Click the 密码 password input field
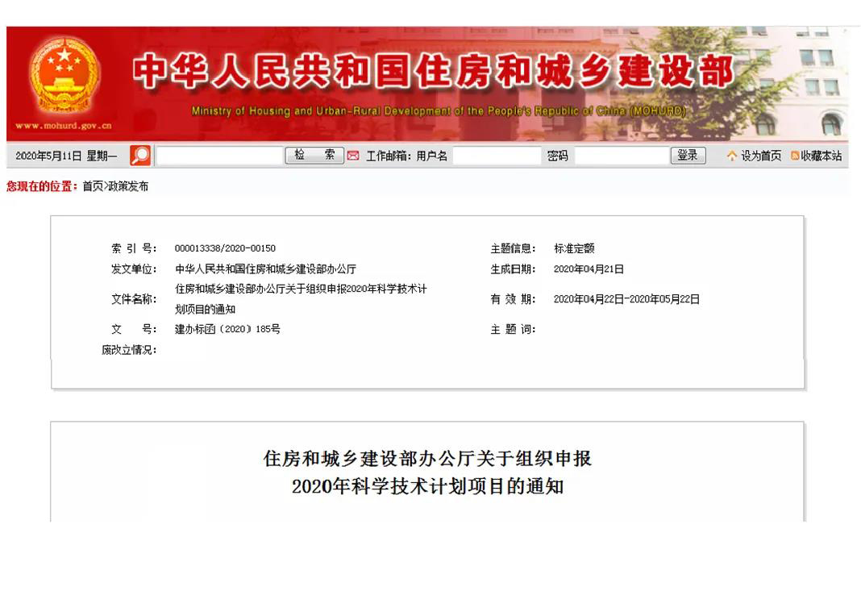861x616 pixels. coord(619,156)
